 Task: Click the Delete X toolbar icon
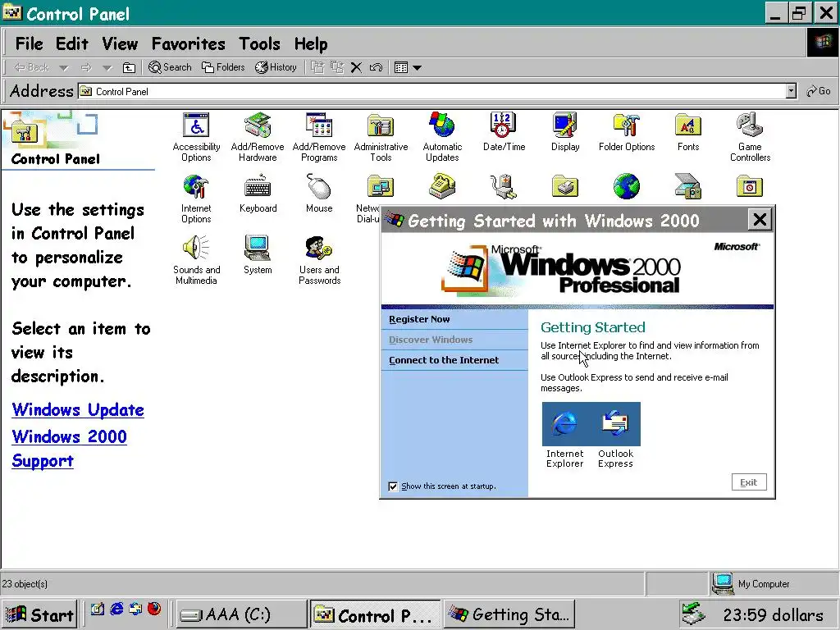click(356, 67)
